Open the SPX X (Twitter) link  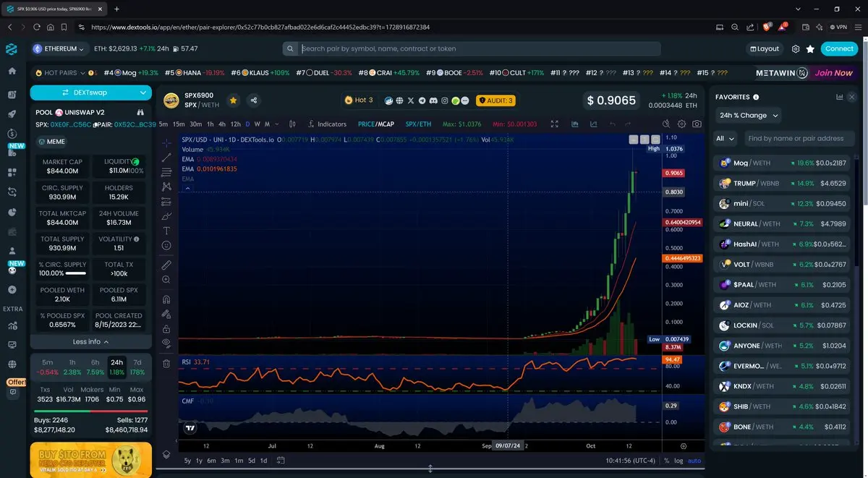[411, 101]
